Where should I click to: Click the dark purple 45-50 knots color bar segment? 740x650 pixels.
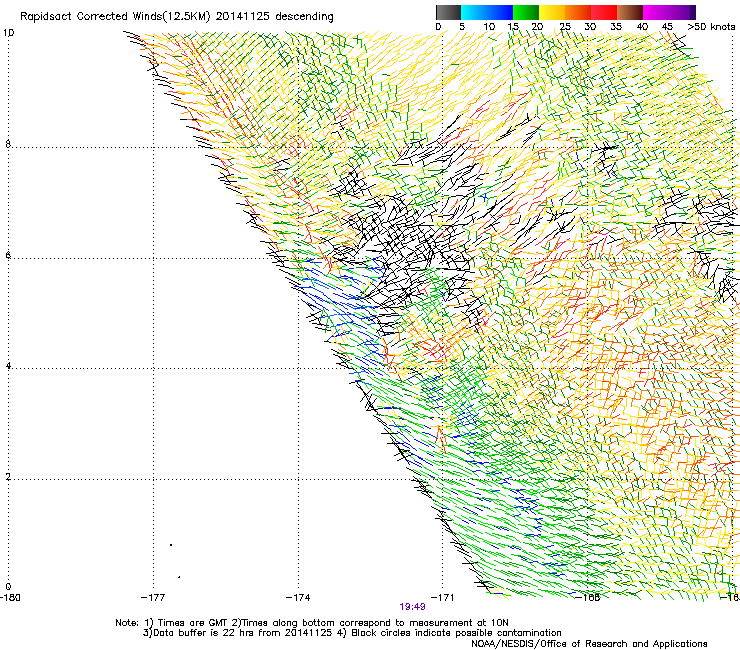pos(682,12)
